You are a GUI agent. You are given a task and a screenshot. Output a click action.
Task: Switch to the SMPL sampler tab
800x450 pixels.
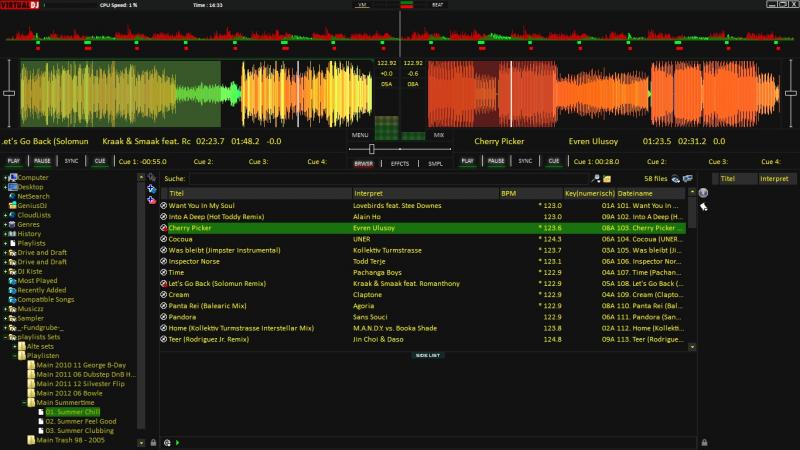click(435, 164)
